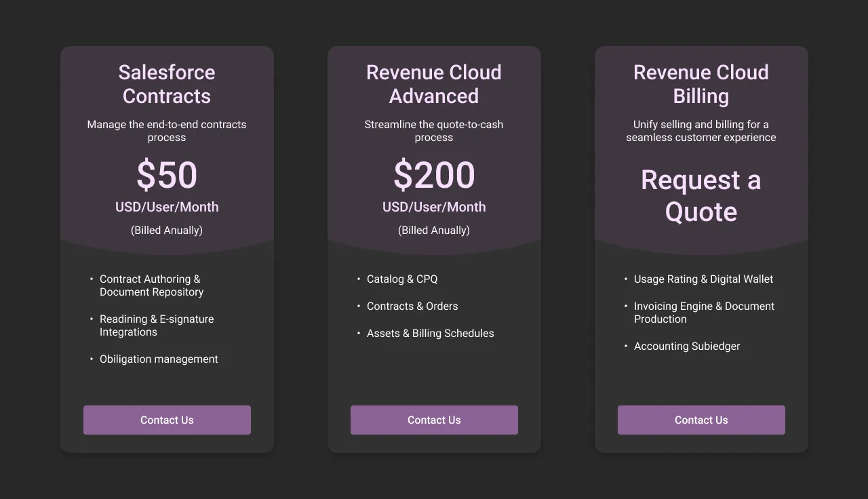Click Contact Us under Revenue Cloud Advanced
This screenshot has width=868, height=499.
(434, 420)
